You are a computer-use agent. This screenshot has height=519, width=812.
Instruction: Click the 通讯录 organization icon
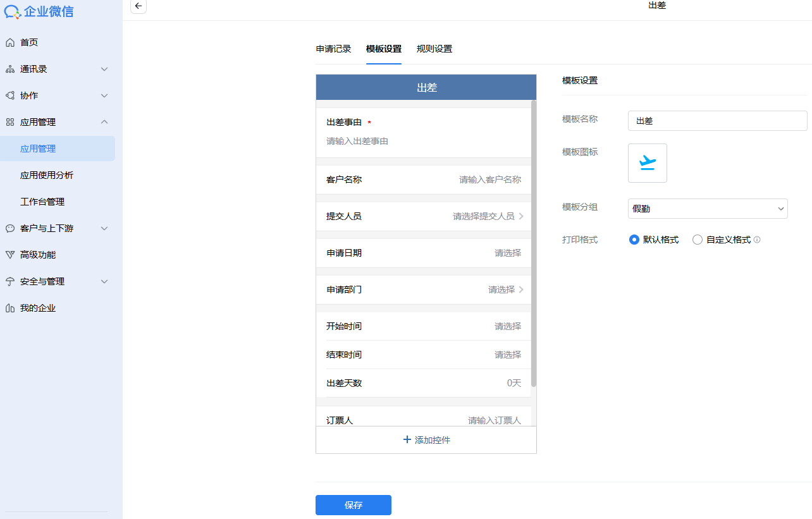10,69
